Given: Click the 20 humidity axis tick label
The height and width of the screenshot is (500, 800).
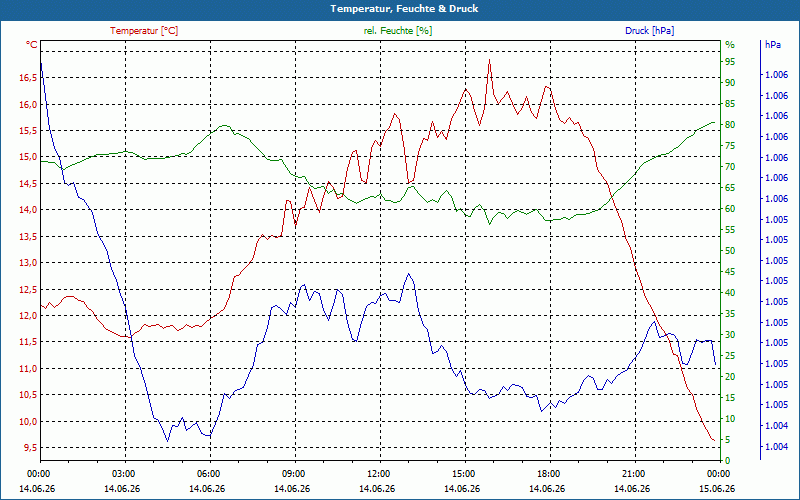Looking at the screenshot, I should (x=730, y=377).
